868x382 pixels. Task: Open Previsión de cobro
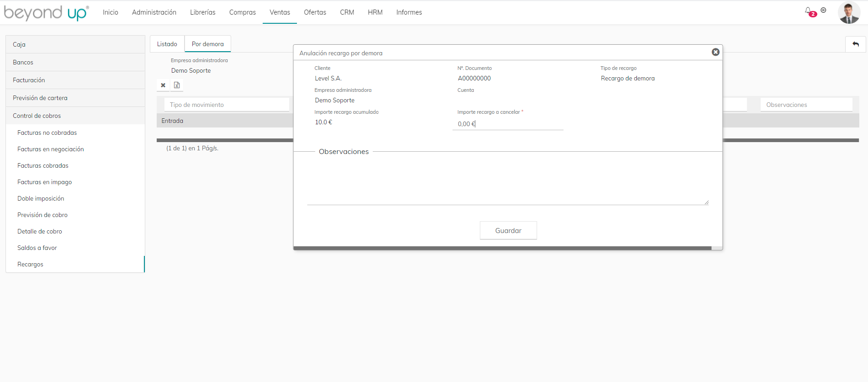click(75, 215)
